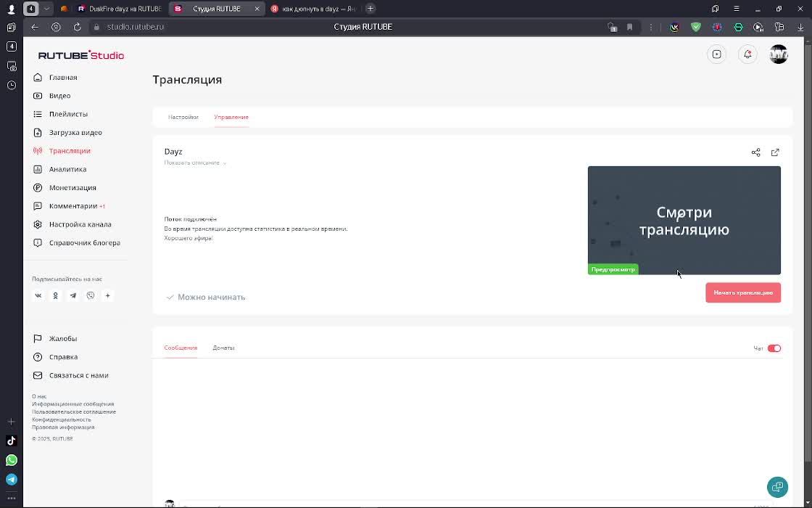Add app to browser side panel plus

pyautogui.click(x=12, y=422)
